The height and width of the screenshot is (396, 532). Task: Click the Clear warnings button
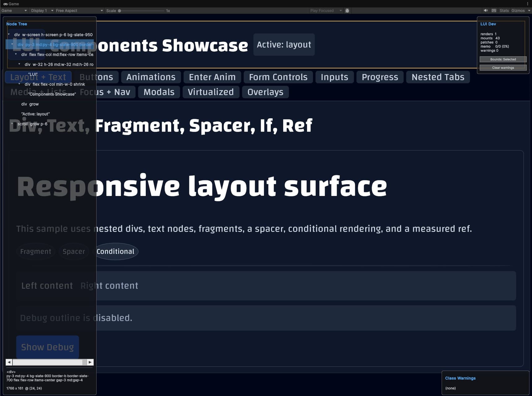coord(503,67)
